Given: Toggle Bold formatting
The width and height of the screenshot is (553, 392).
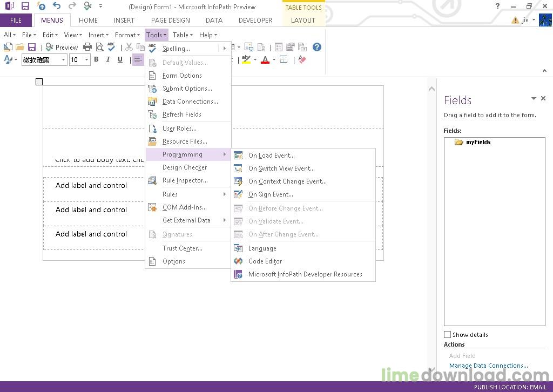Looking at the screenshot, I should pos(96,59).
